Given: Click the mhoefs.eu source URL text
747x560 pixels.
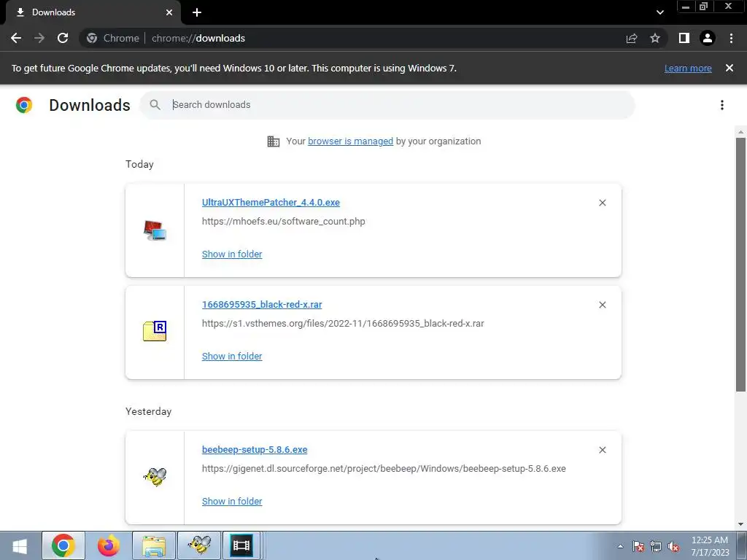Looking at the screenshot, I should (284, 222).
